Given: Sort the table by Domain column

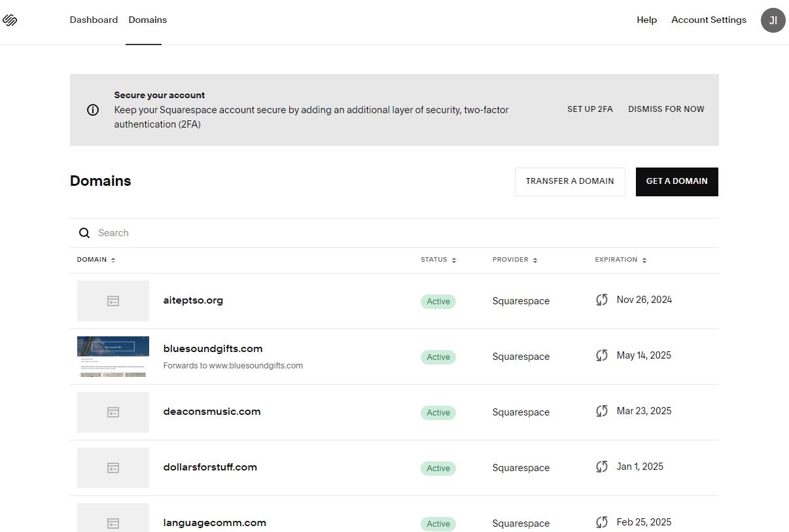Looking at the screenshot, I should (96, 260).
